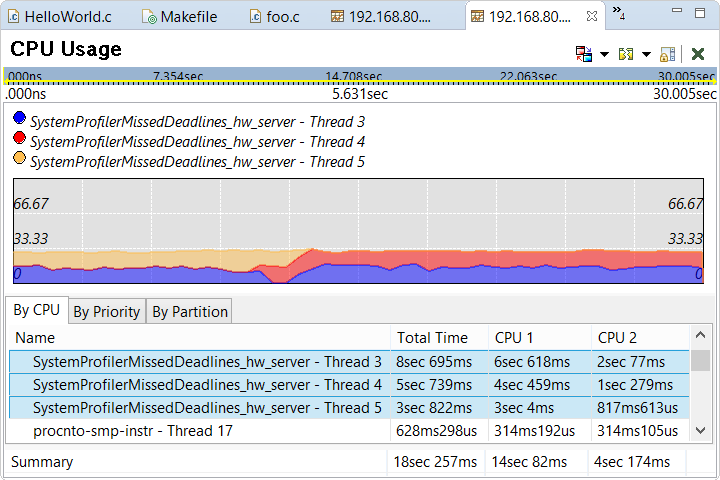Sort table by CPU 1 column header

514,338
